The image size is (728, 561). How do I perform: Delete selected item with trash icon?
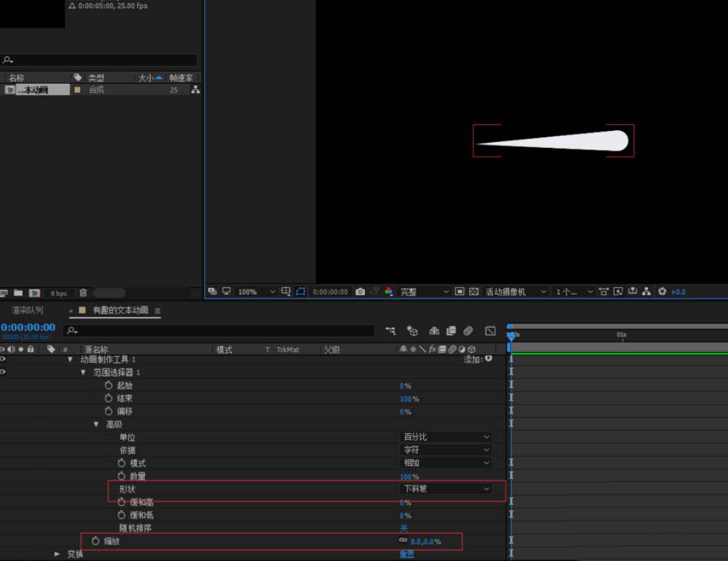click(x=83, y=293)
